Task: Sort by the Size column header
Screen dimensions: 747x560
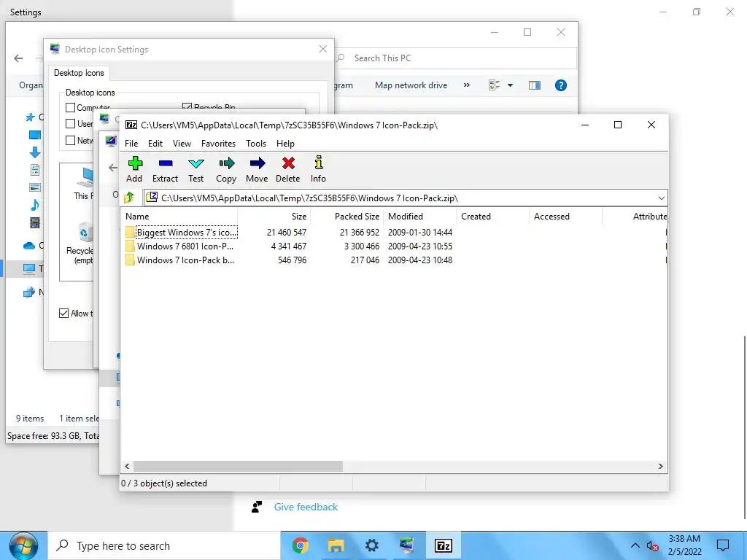Action: 274,216
